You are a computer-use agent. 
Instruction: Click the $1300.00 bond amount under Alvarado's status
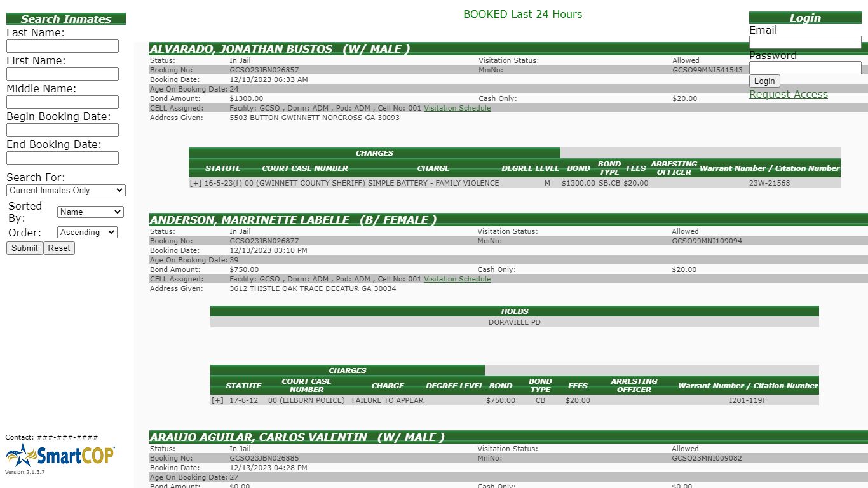(x=246, y=98)
